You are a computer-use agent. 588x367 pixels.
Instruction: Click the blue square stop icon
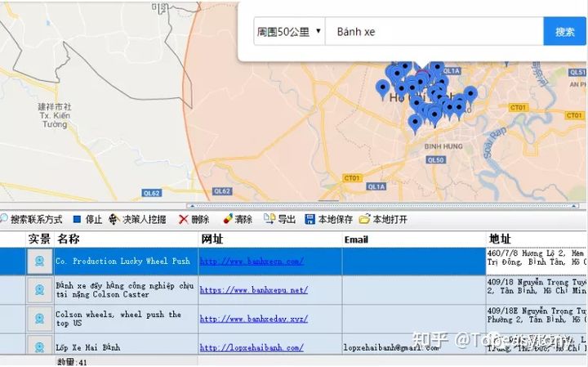77,220
